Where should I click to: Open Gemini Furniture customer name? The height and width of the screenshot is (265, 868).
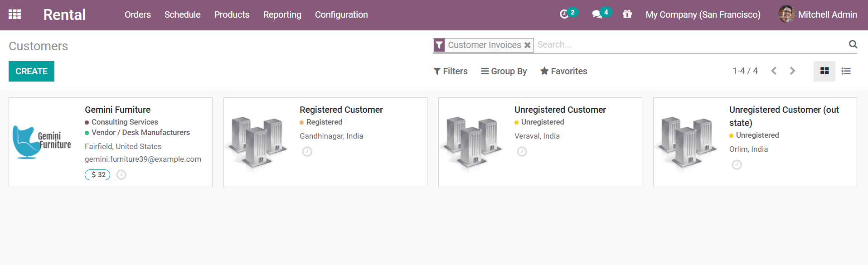click(x=117, y=110)
